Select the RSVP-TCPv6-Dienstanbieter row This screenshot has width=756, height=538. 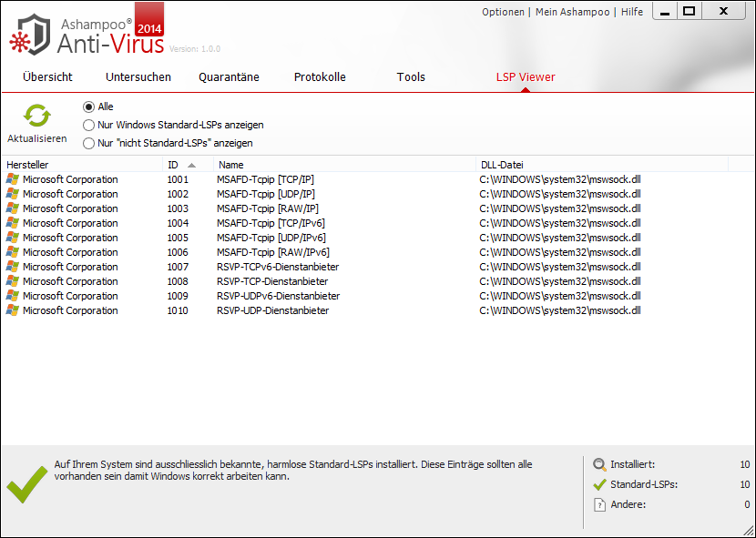278,267
